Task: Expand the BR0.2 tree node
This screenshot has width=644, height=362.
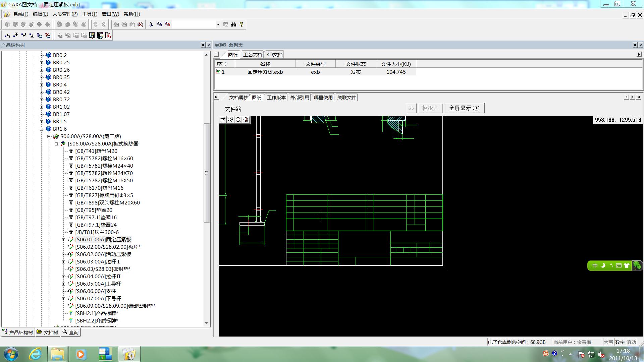Action: [41, 55]
